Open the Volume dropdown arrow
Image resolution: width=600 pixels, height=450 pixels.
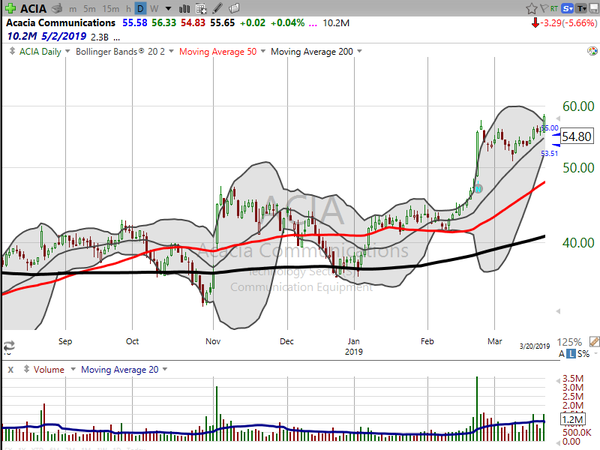[73, 369]
